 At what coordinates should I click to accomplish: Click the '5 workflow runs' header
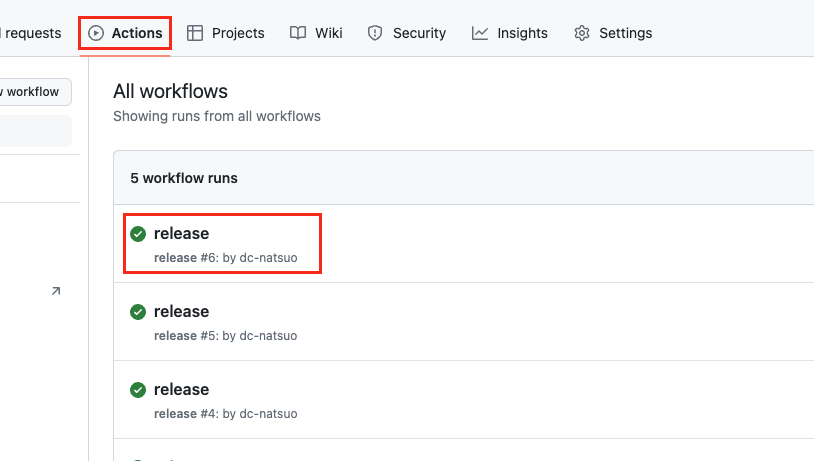point(184,178)
